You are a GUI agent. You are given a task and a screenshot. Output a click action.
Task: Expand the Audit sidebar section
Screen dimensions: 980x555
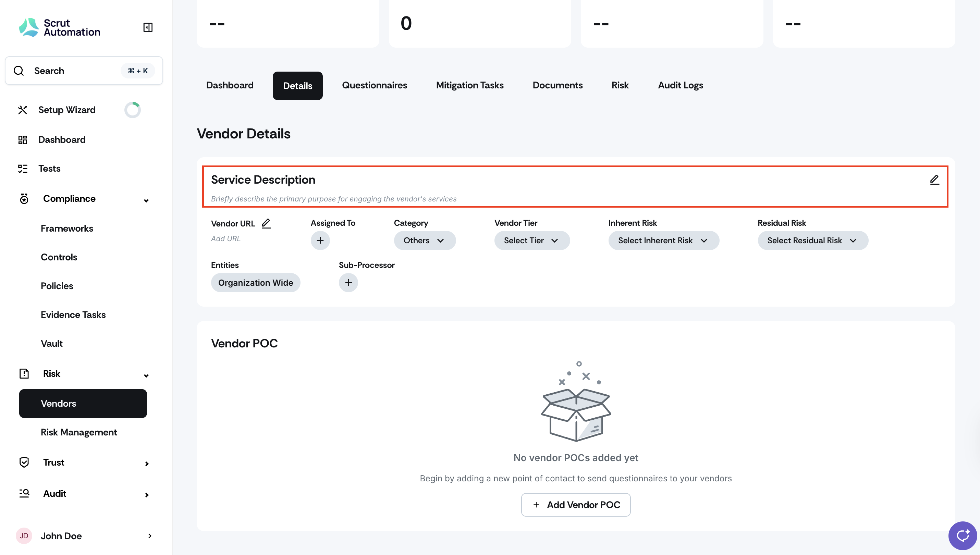pyautogui.click(x=147, y=494)
